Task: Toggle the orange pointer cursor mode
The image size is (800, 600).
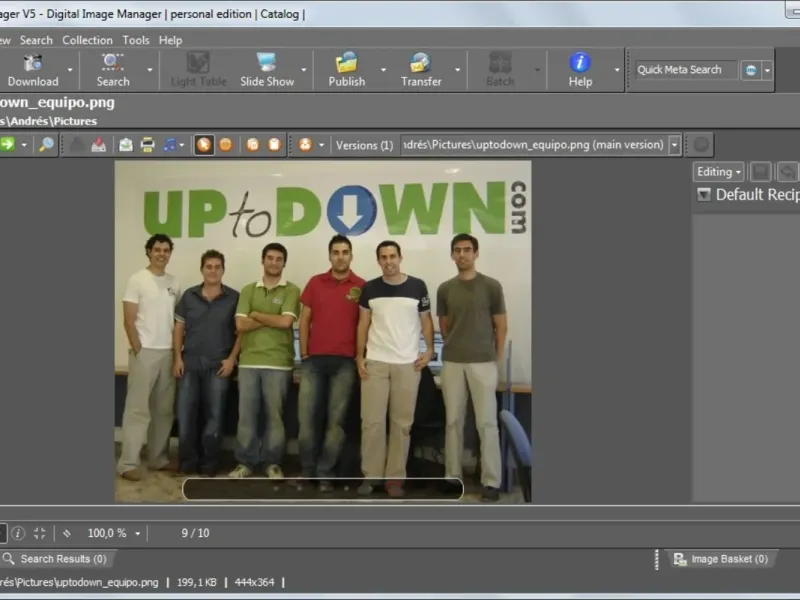Action: tap(204, 145)
